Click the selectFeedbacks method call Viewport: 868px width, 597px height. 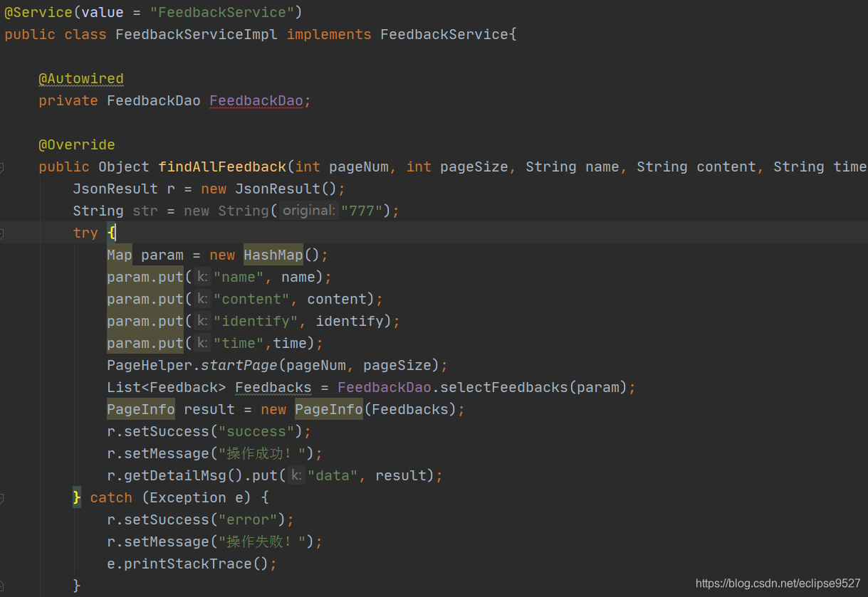(504, 387)
